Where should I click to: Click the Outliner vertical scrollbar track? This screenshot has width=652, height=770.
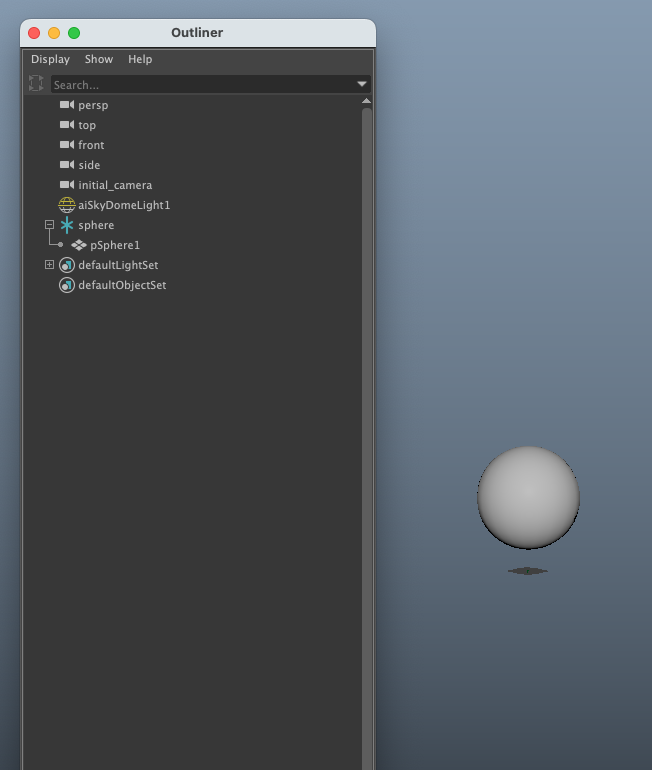pos(366,439)
